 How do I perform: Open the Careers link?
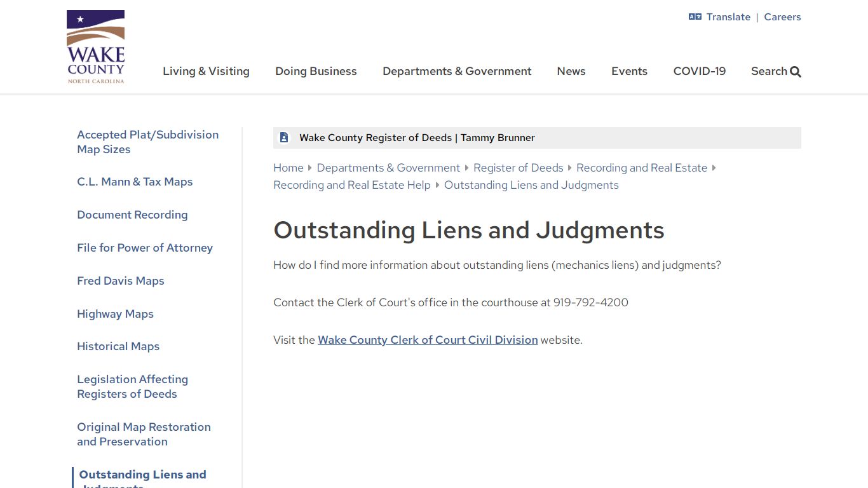click(x=782, y=17)
